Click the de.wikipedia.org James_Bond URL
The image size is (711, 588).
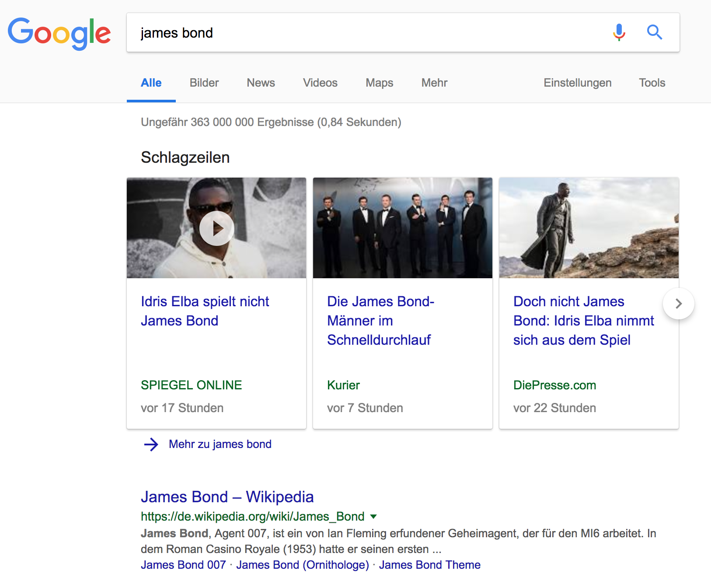point(253,517)
